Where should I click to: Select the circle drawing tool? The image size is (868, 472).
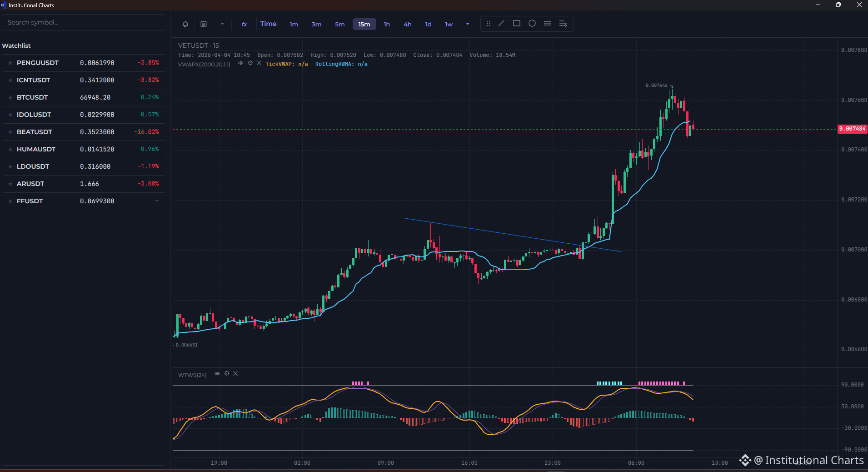(x=532, y=24)
